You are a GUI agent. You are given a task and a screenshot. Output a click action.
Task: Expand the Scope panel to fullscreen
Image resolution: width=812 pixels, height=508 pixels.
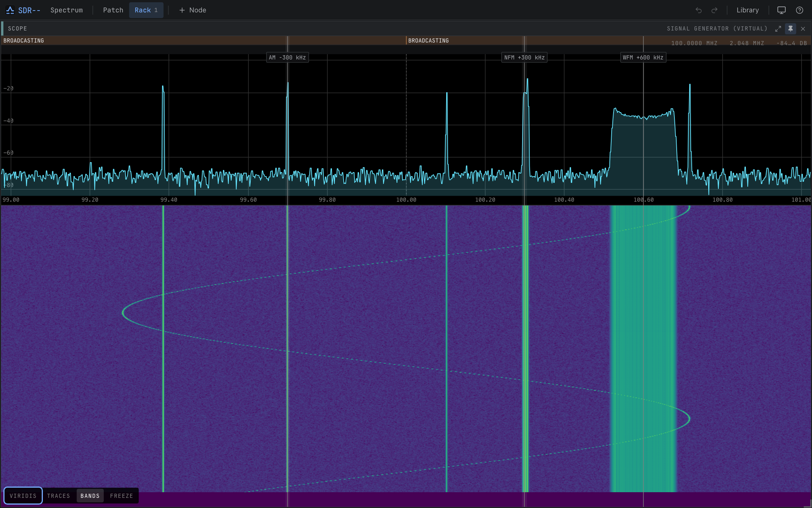[x=778, y=29]
